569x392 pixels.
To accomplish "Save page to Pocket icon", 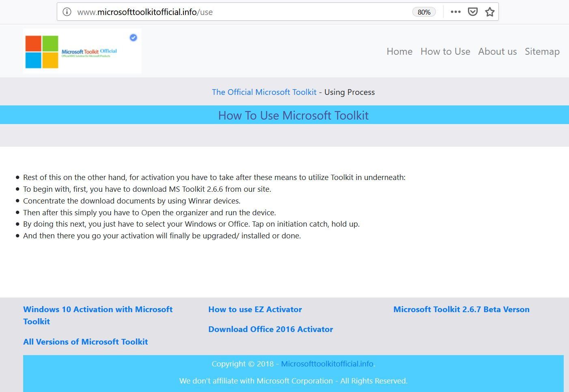I will pyautogui.click(x=472, y=12).
